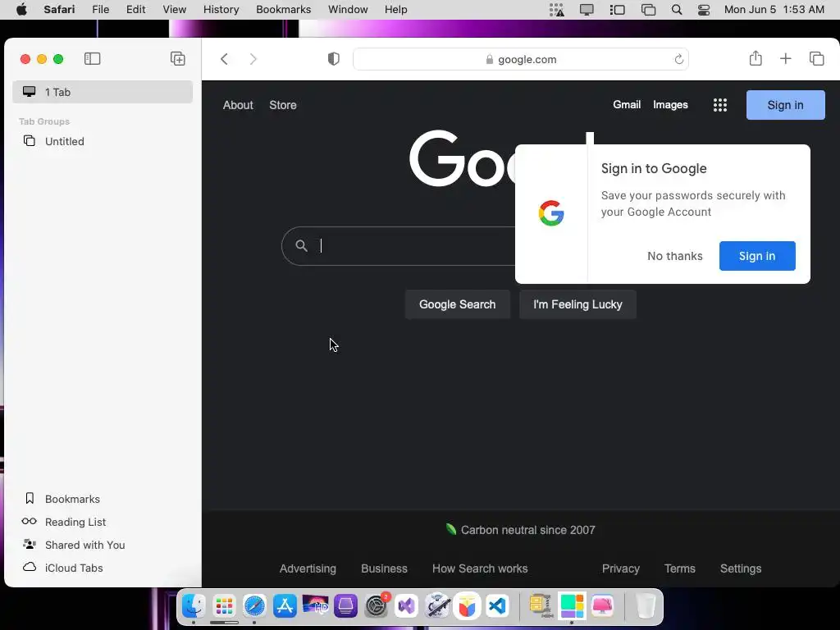Viewport: 840px width, 630px height.
Task: Open a new tab with plus icon
Action: [x=785, y=59]
